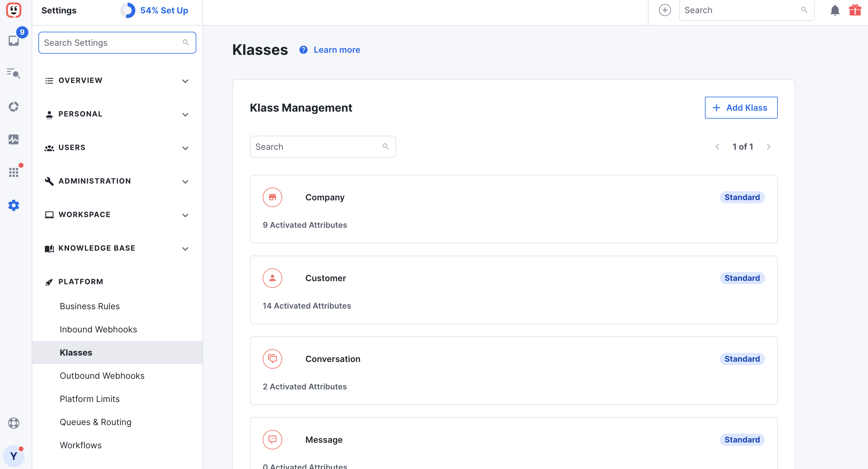Click the Conversation klass chat icon
868x469 pixels.
(272, 359)
